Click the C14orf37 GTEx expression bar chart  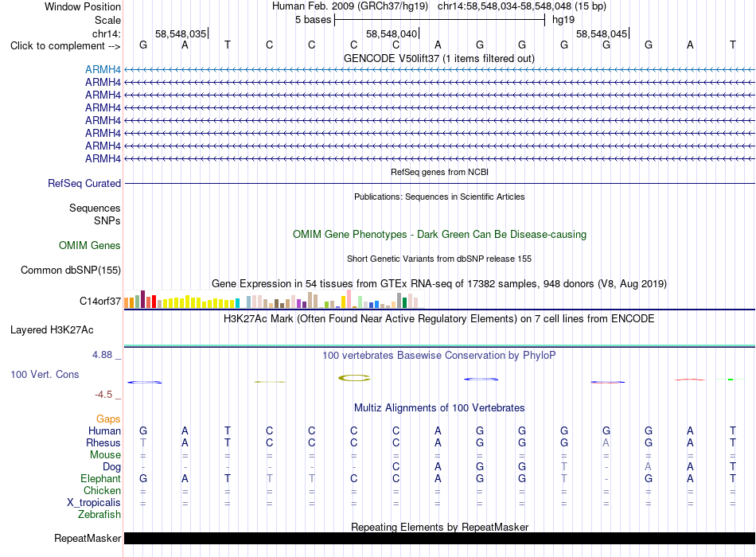tap(274, 299)
